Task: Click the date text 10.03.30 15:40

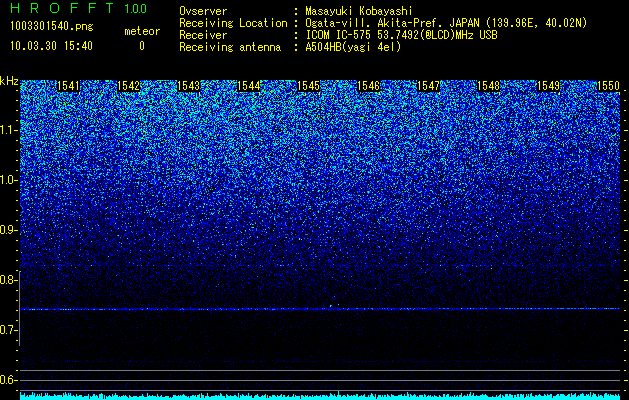Action: coord(51,46)
